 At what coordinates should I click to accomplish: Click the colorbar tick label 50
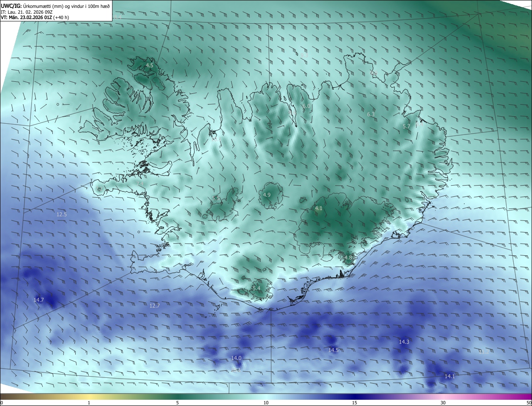529,403
